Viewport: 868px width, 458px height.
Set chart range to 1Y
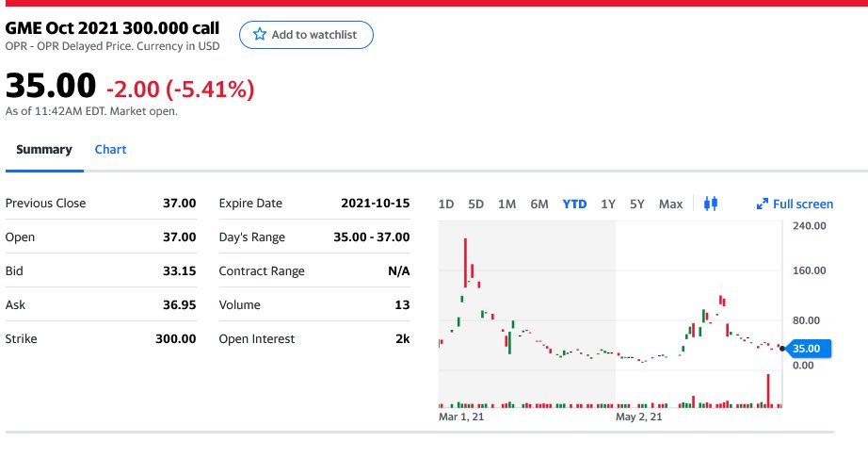(x=608, y=204)
